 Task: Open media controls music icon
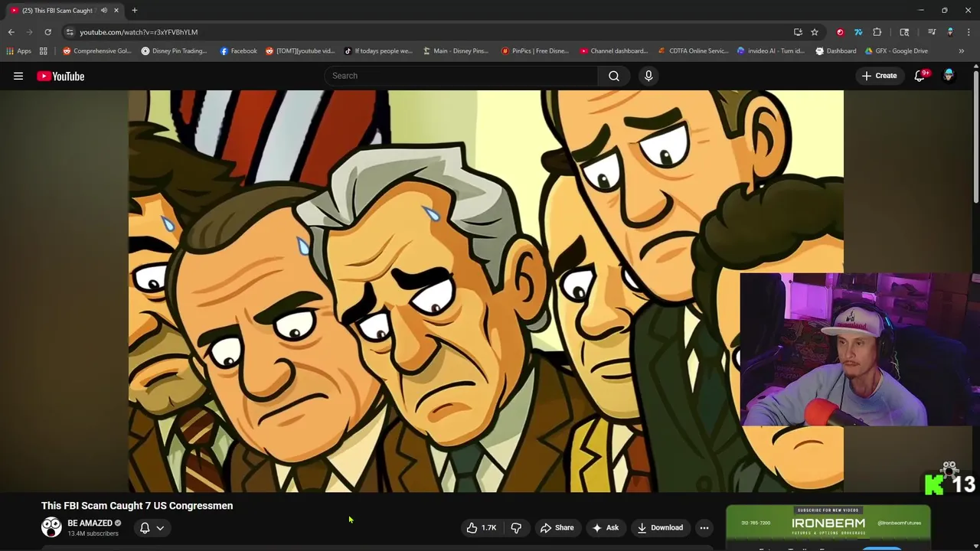tap(932, 32)
